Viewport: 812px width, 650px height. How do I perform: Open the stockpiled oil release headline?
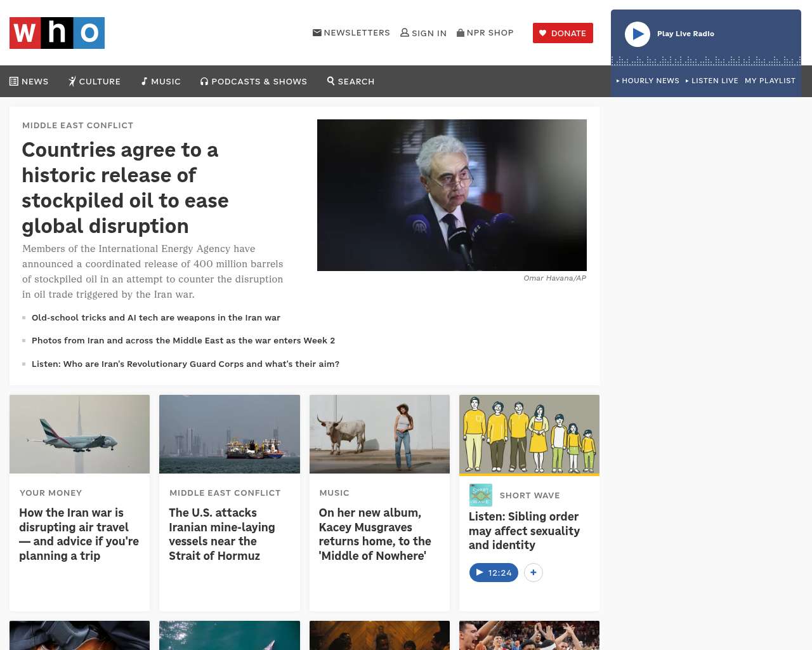click(x=125, y=188)
